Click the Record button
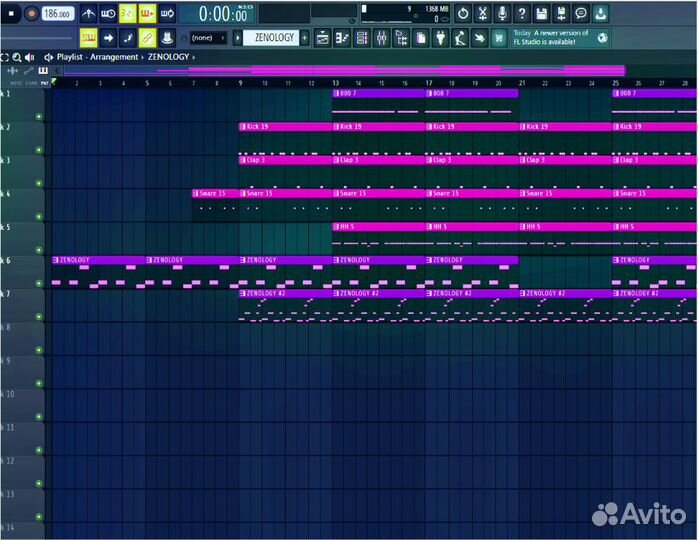The width and height of the screenshot is (698, 540). (x=31, y=14)
